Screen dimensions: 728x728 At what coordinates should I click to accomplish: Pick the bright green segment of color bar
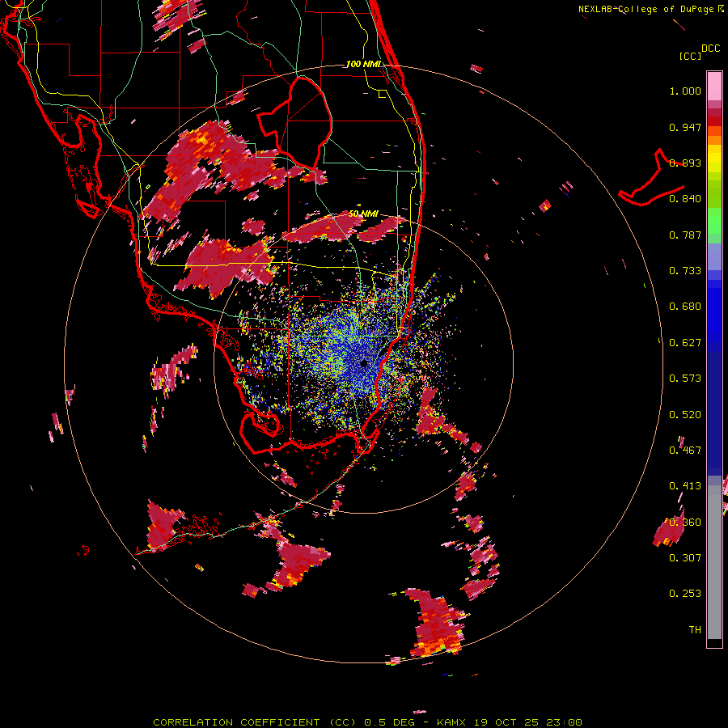(x=714, y=221)
